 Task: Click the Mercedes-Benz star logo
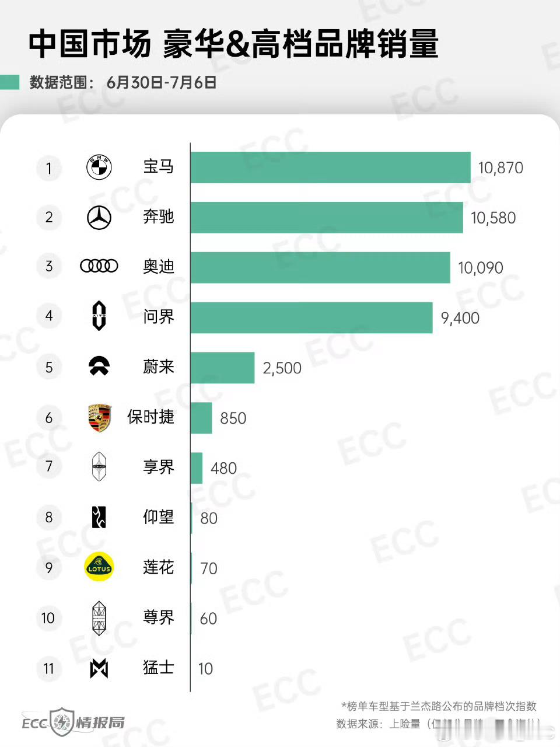(x=99, y=218)
